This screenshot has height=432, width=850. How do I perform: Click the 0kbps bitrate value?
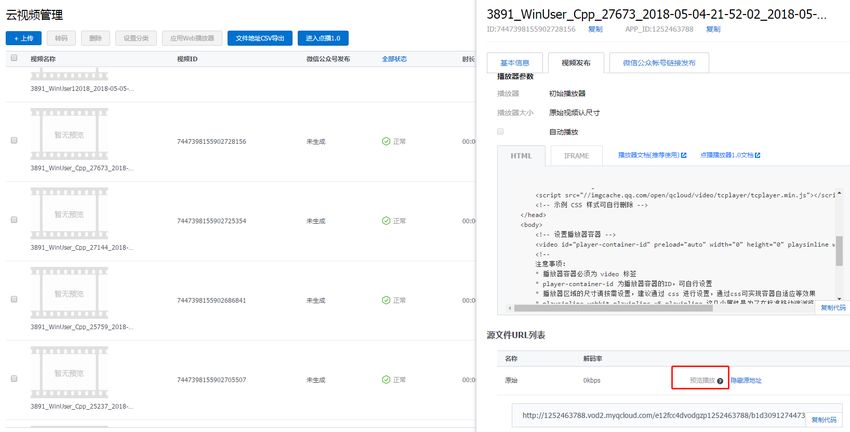tap(592, 381)
